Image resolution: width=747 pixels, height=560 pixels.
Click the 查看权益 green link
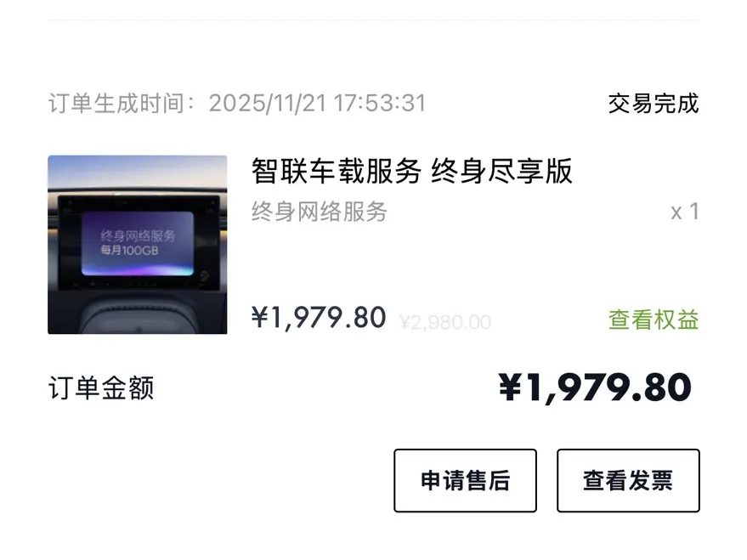[654, 320]
